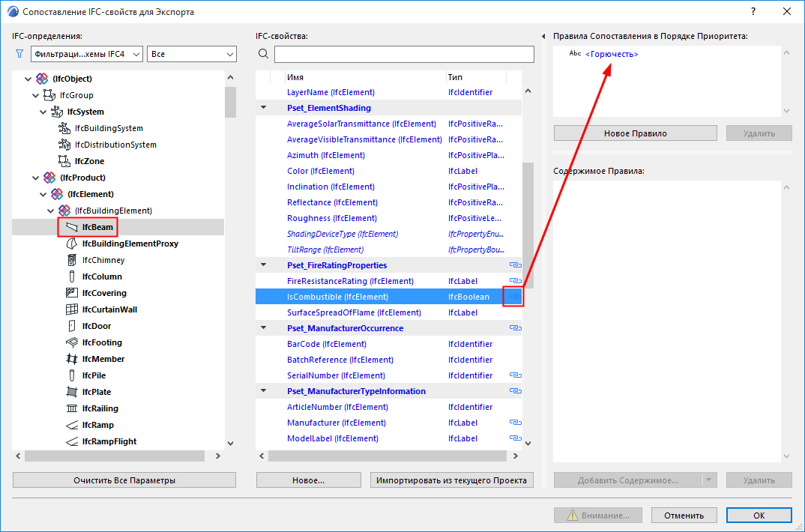Open the 'Все' dropdown
This screenshot has width=805, height=532.
(x=191, y=54)
